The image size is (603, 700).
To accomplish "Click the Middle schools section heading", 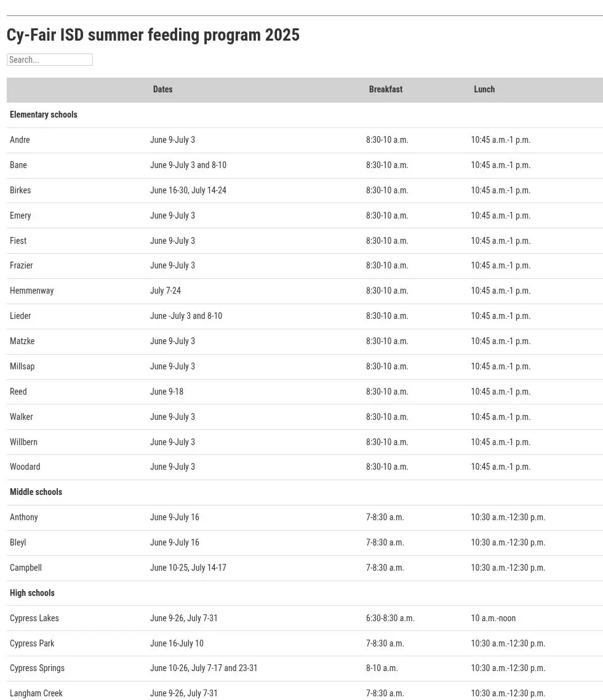I will pyautogui.click(x=36, y=492).
